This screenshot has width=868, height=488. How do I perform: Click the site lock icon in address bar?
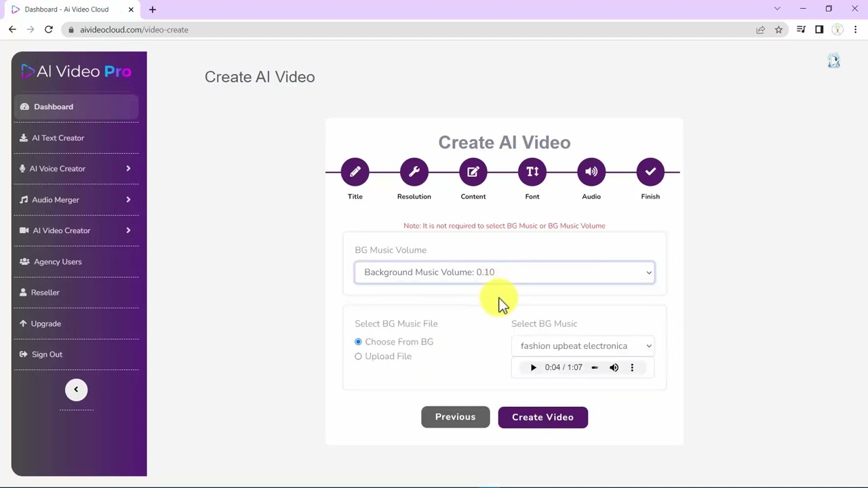pyautogui.click(x=71, y=30)
